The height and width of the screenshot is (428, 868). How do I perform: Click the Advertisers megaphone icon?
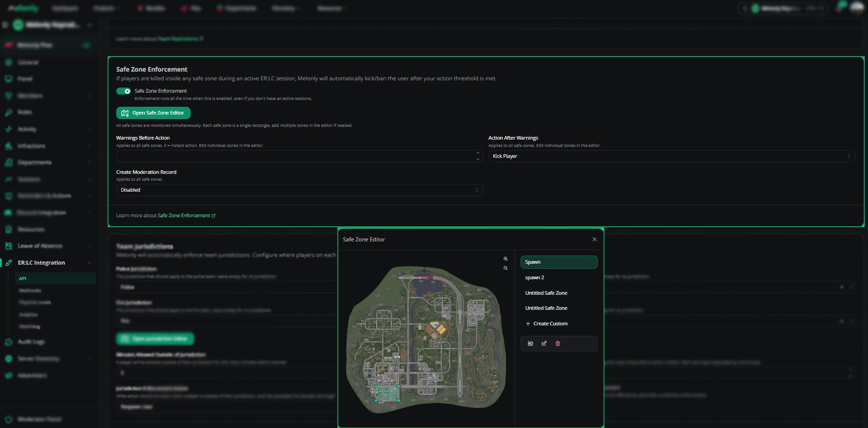(9, 376)
